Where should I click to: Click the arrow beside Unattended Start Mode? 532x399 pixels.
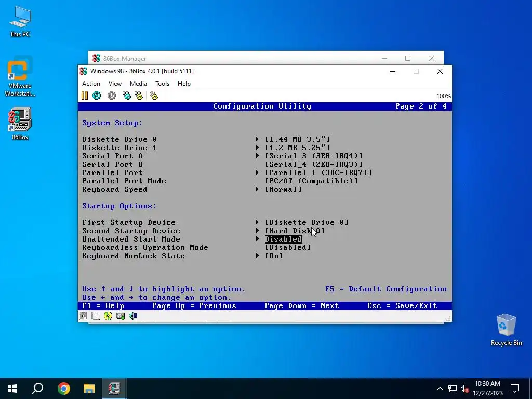pos(257,239)
